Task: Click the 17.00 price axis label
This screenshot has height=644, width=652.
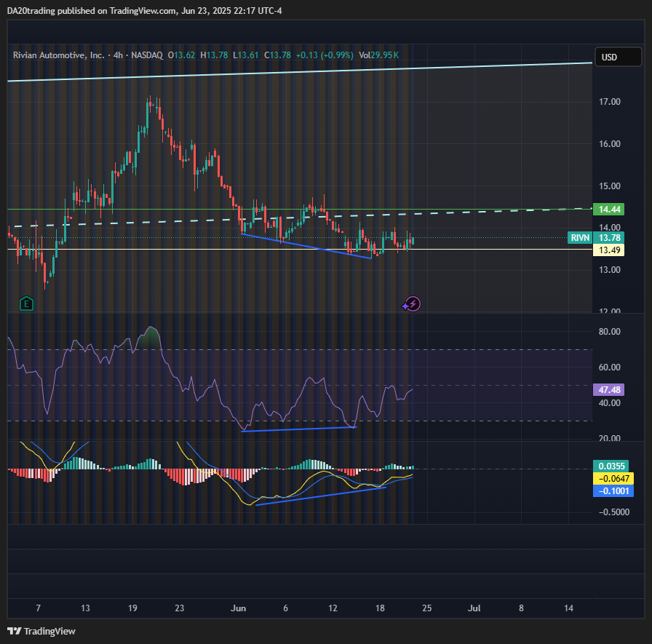Action: coord(609,102)
